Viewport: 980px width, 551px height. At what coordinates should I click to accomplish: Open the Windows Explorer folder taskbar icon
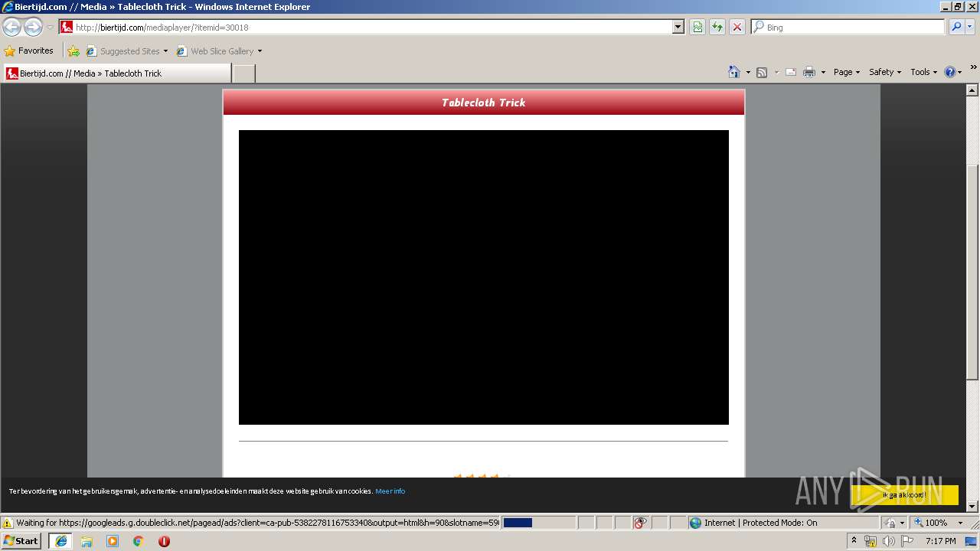tap(87, 541)
